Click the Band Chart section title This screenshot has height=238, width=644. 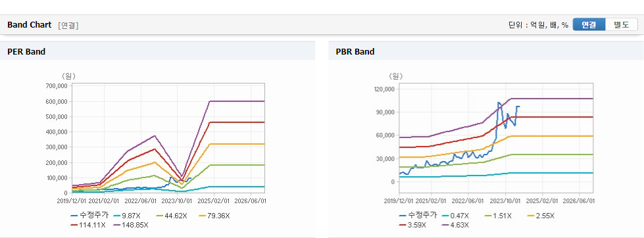pyautogui.click(x=29, y=24)
